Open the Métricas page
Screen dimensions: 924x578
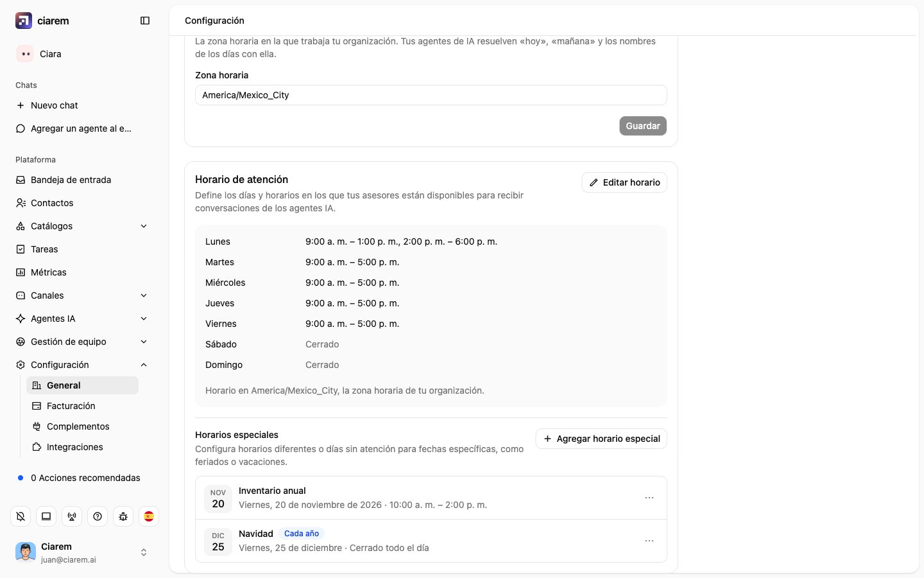(x=82, y=272)
